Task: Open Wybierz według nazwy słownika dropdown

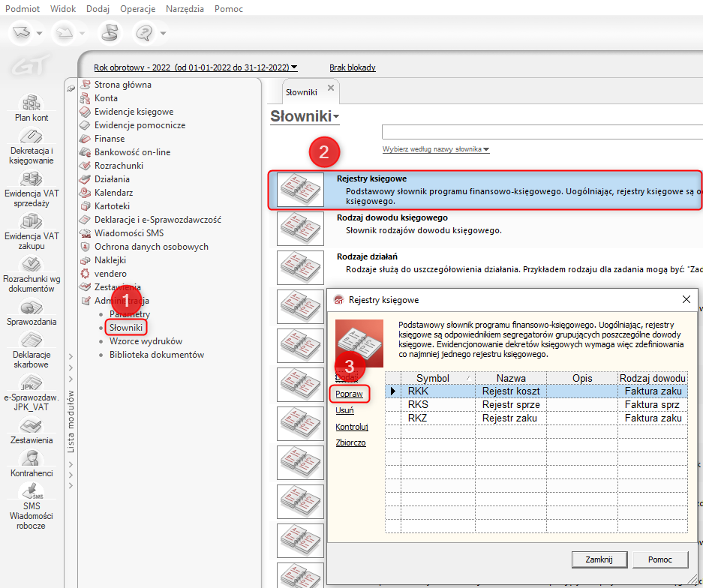Action: pos(436,149)
